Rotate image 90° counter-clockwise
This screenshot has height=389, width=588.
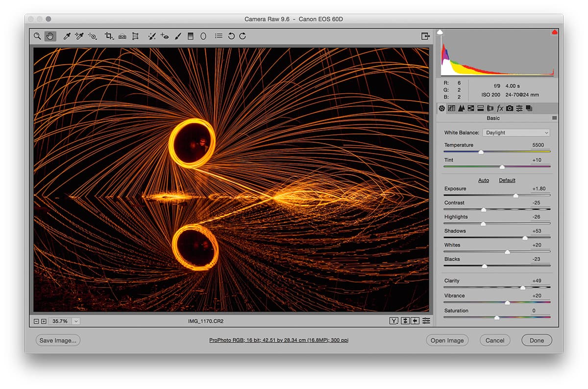(231, 36)
